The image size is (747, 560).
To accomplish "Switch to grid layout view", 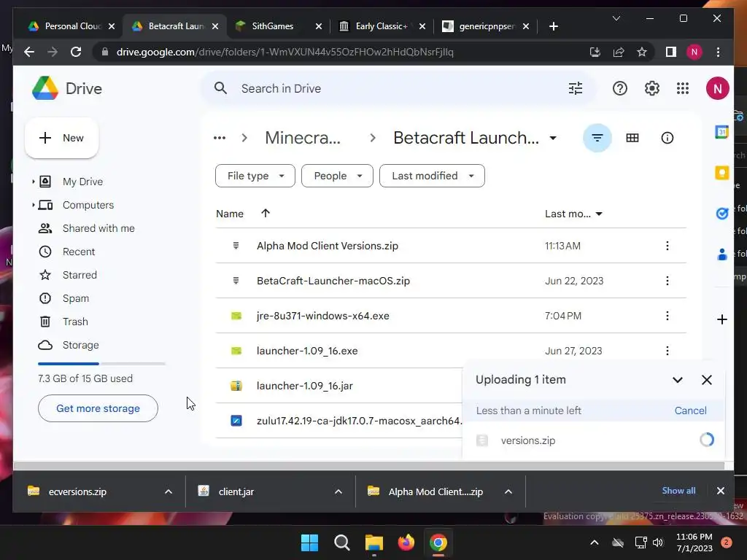I will point(632,138).
